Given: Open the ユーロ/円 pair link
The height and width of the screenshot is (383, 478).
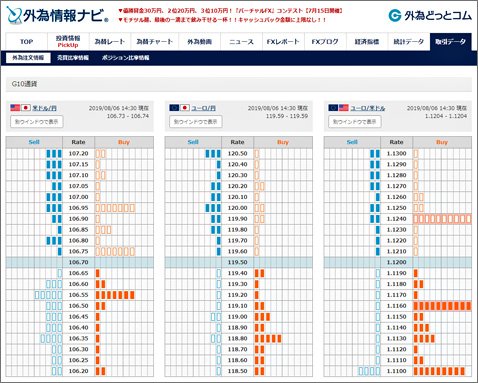Looking at the screenshot, I should point(203,108).
